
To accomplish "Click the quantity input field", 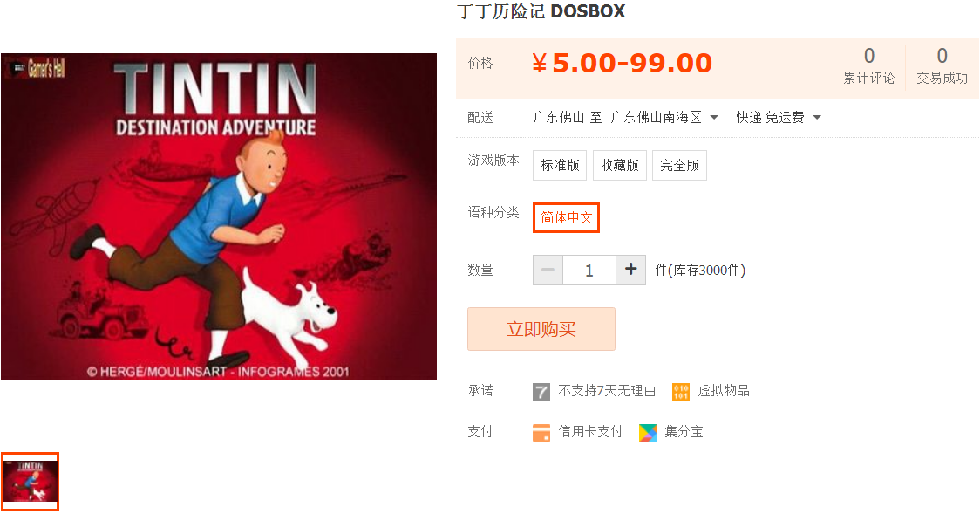I will tap(589, 270).
